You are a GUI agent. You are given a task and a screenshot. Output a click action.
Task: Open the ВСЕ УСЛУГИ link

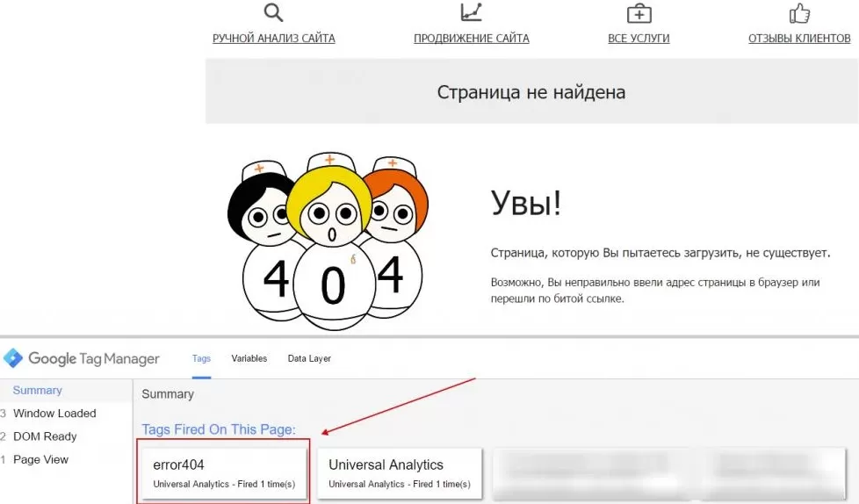tap(639, 39)
